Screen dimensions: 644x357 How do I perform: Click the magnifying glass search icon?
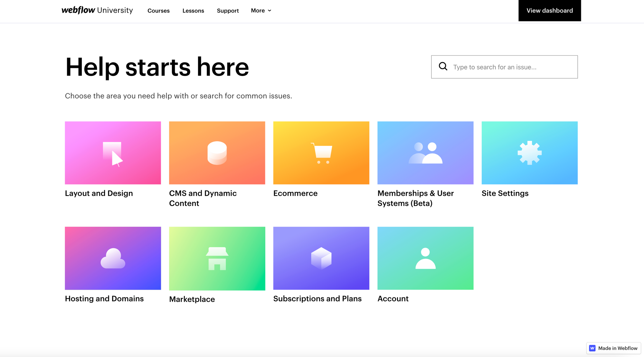click(443, 66)
